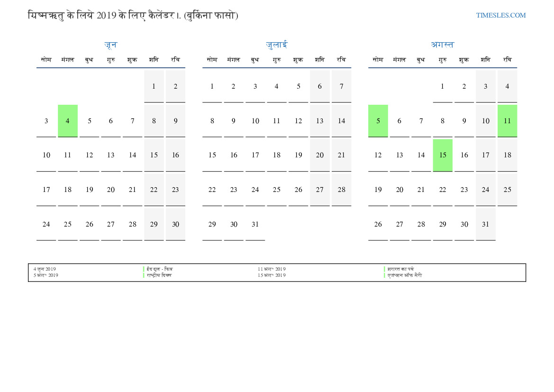Select green-highlighted 15 in August calendar
The height and width of the screenshot is (392, 554).
coord(443,155)
